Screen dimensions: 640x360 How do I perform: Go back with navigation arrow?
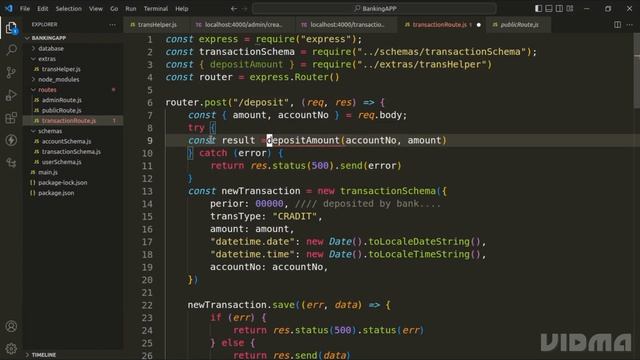point(233,9)
